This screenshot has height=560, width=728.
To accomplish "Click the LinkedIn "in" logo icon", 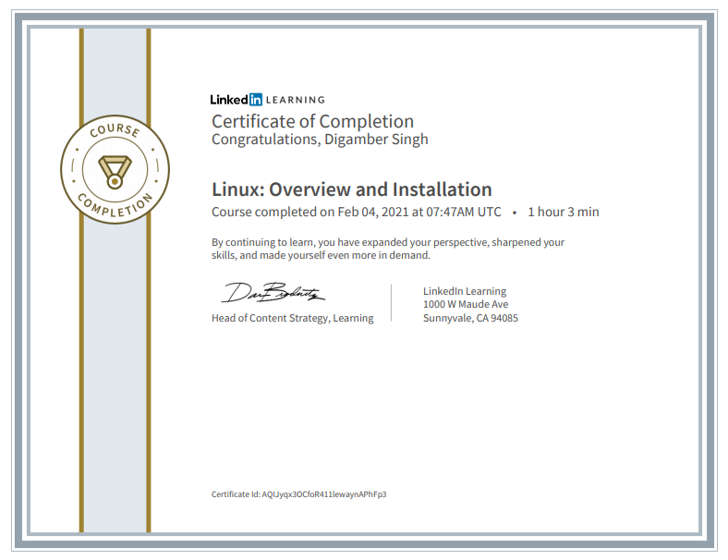I will 255,99.
